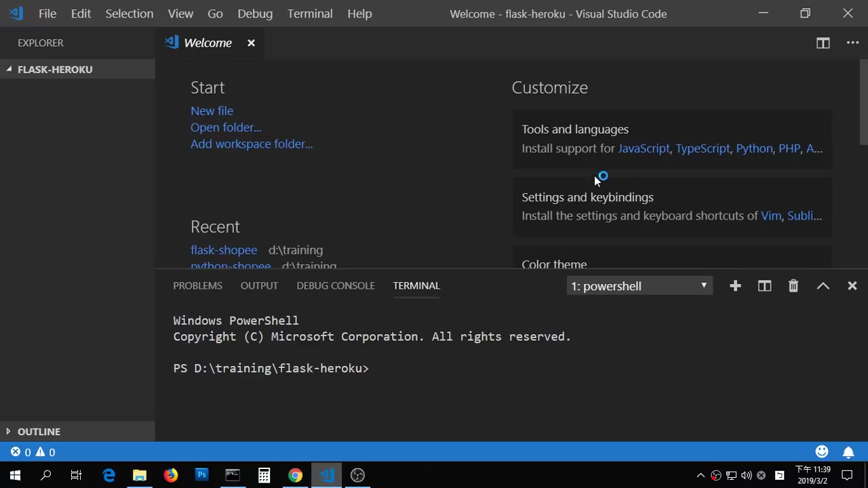Screen dimensions: 868x488
Task: Click the split editor icon
Action: [823, 43]
